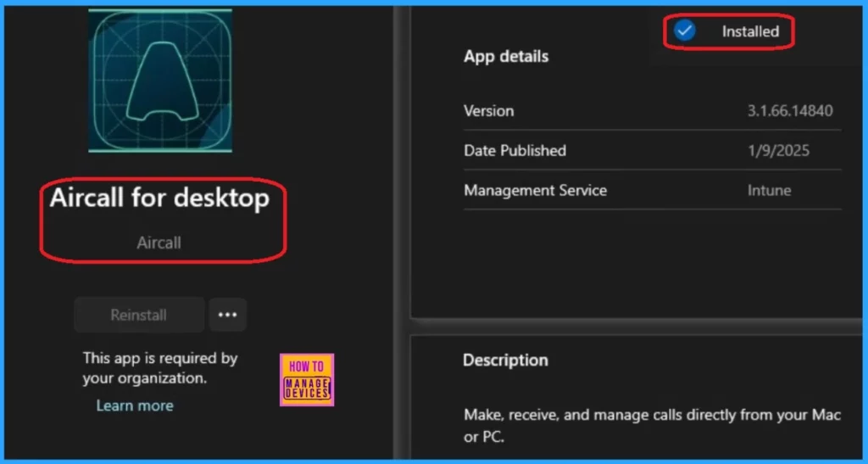
Task: Open the three-dots more options menu
Action: (227, 315)
